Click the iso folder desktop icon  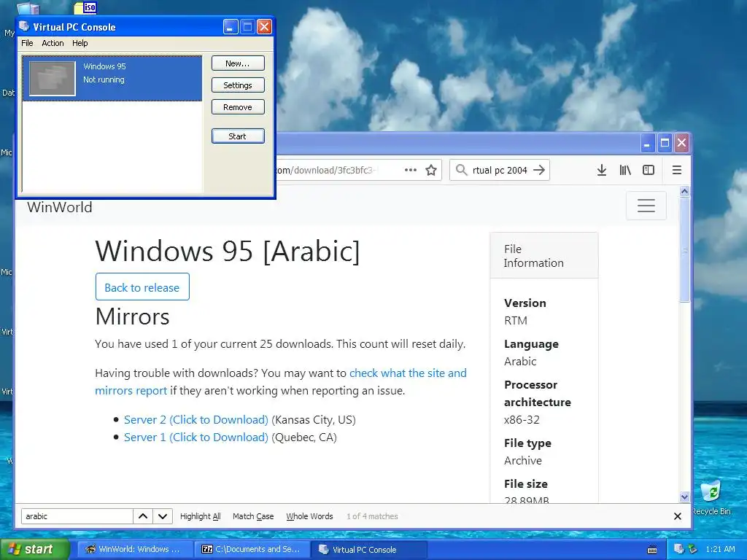pyautogui.click(x=86, y=7)
